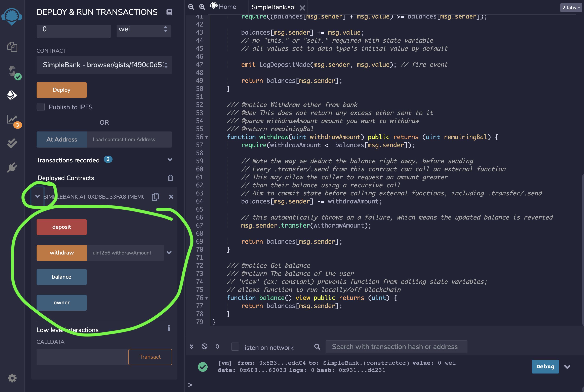Viewport: 584px width, 392px height.
Task: Expand the withdraw function parameters
Action: (x=169, y=253)
